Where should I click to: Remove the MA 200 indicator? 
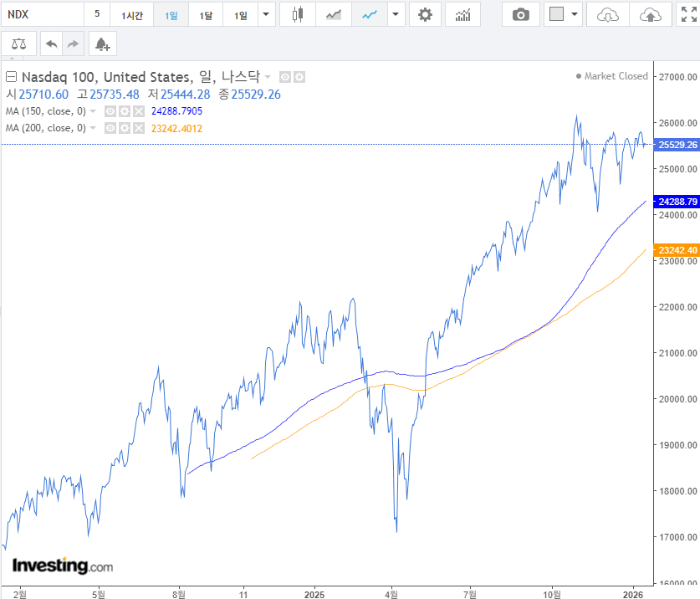[139, 128]
